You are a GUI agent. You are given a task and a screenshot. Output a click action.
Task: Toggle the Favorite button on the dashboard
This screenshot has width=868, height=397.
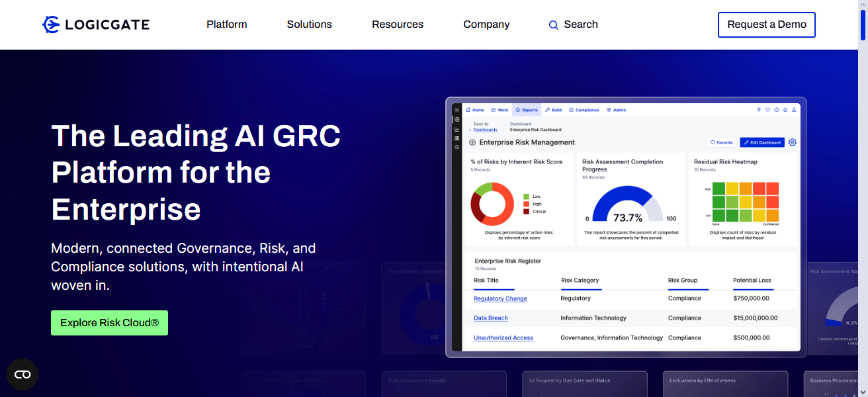pos(720,142)
